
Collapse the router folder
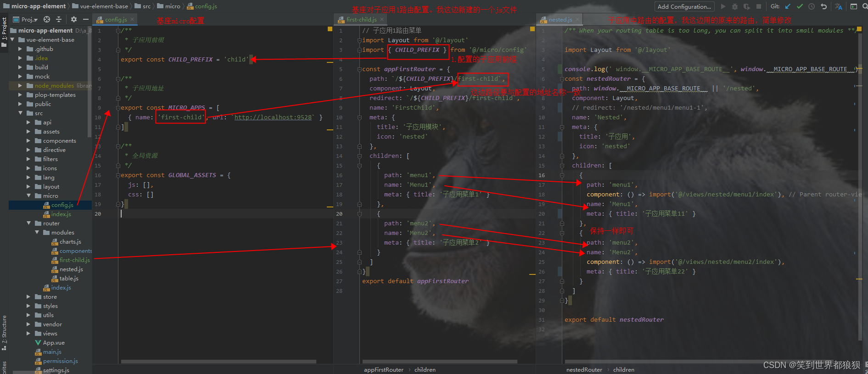[28, 223]
